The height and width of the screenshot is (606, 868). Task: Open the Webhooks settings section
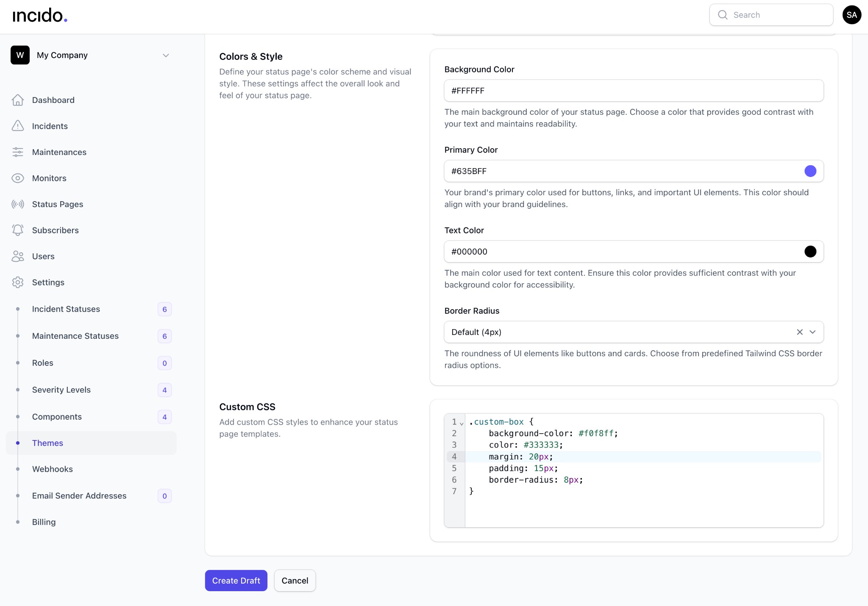(53, 469)
